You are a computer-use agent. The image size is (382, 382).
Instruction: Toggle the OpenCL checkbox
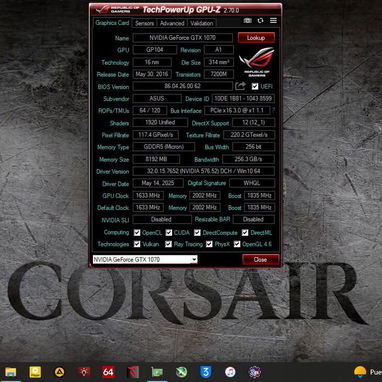tap(137, 232)
